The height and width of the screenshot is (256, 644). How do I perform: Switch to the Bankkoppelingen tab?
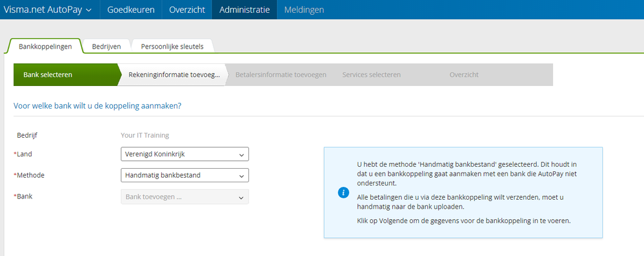[45, 47]
